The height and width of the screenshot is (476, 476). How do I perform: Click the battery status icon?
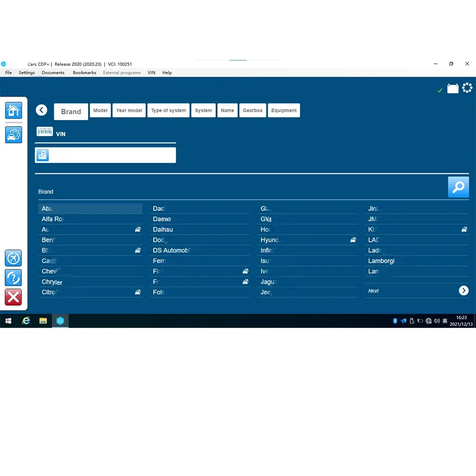pos(453,89)
